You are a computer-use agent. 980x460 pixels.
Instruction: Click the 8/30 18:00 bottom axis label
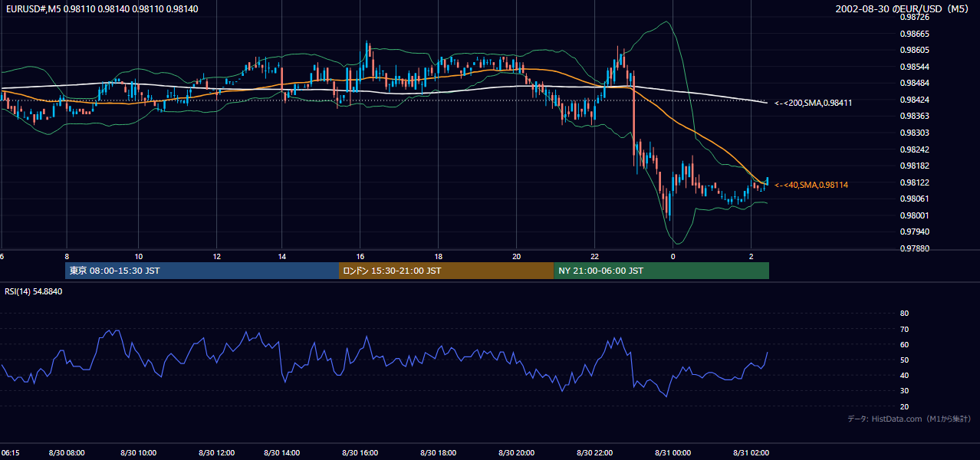tap(439, 453)
